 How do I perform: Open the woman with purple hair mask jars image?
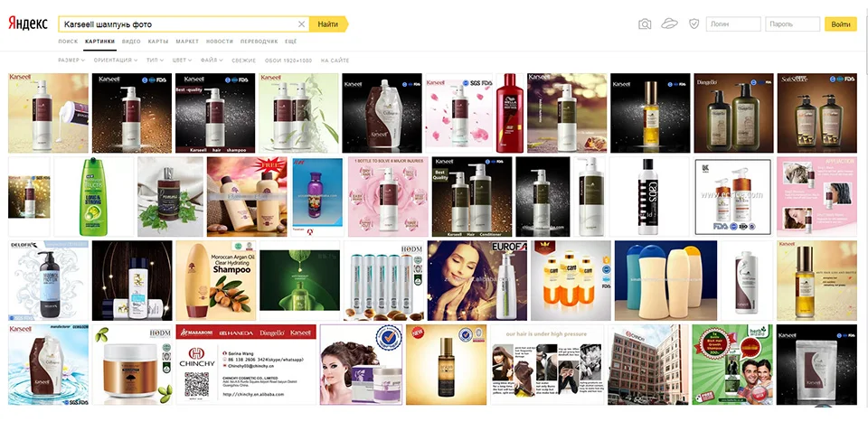361,365
